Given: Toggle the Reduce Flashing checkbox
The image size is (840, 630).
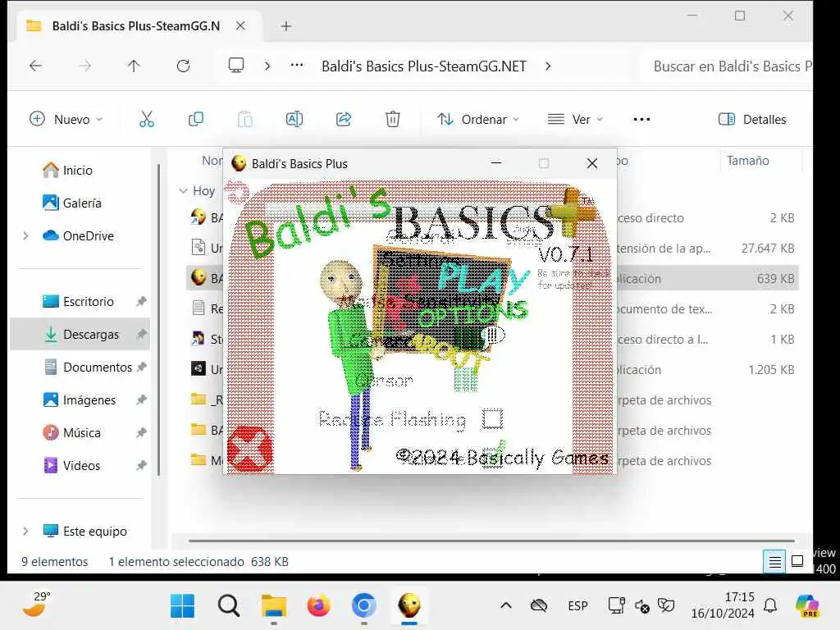Looking at the screenshot, I should 492,418.
